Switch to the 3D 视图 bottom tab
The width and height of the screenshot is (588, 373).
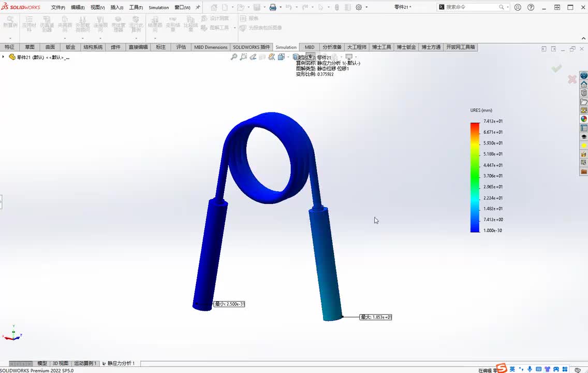coord(61,363)
